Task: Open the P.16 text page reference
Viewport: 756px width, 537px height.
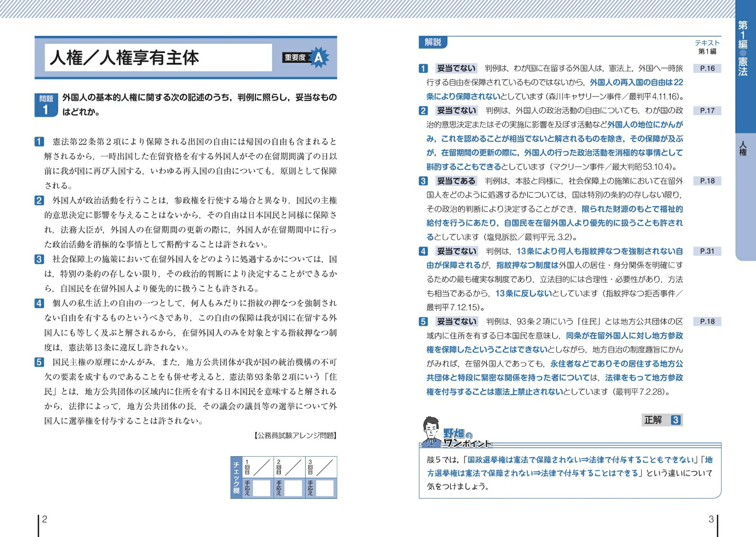Action: tap(707, 69)
